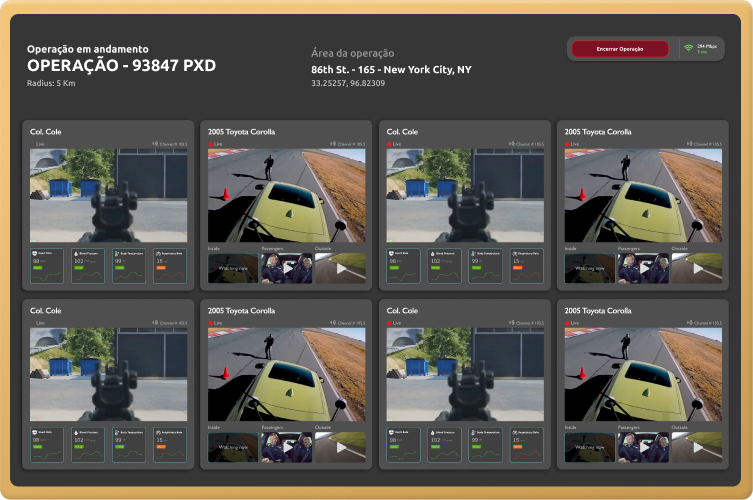Image resolution: width=753 pixels, height=500 pixels.
Task: Play Outside camera in top-right Toyota panel
Action: pyautogui.click(x=697, y=268)
